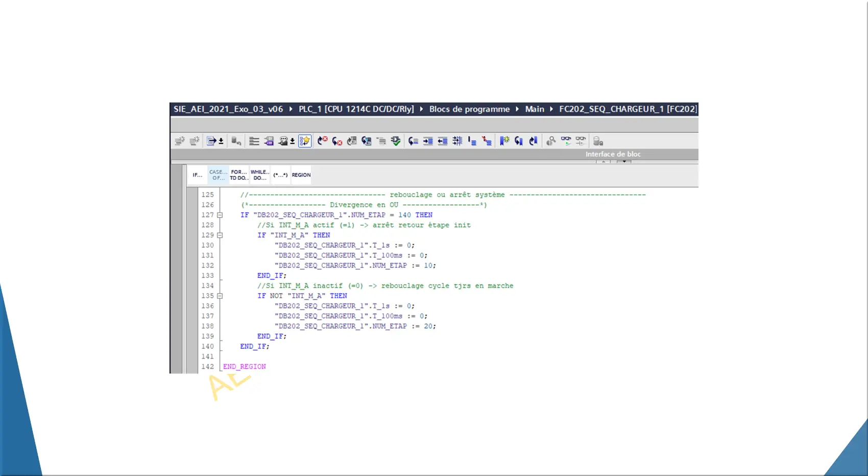Click curved-up arrow with red X icon
This screenshot has width=868, height=476.
pyautogui.click(x=322, y=141)
